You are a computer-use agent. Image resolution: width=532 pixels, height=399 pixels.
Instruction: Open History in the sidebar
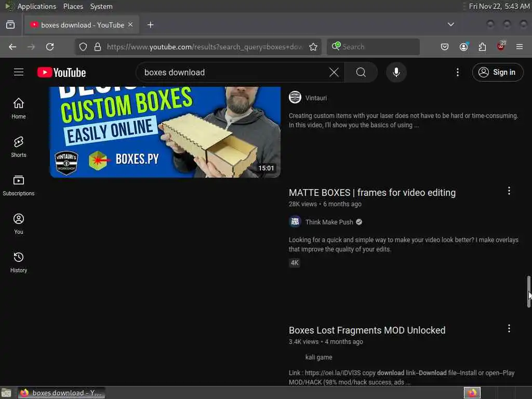tap(19, 262)
